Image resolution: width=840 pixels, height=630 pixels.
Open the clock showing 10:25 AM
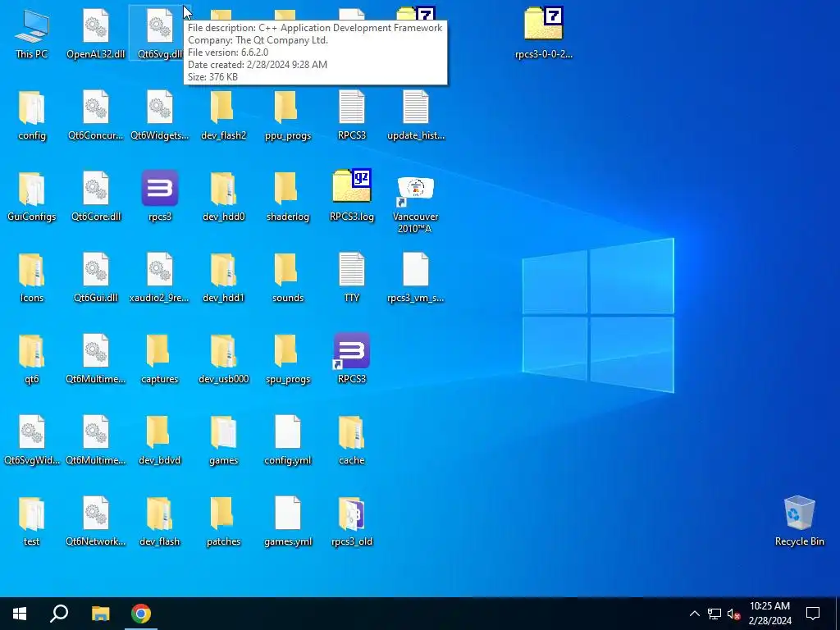(769, 614)
